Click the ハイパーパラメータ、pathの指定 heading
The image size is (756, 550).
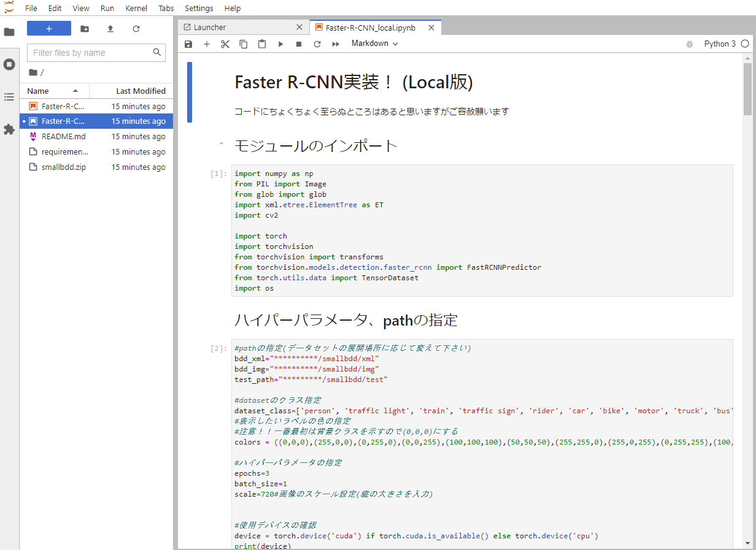click(345, 320)
